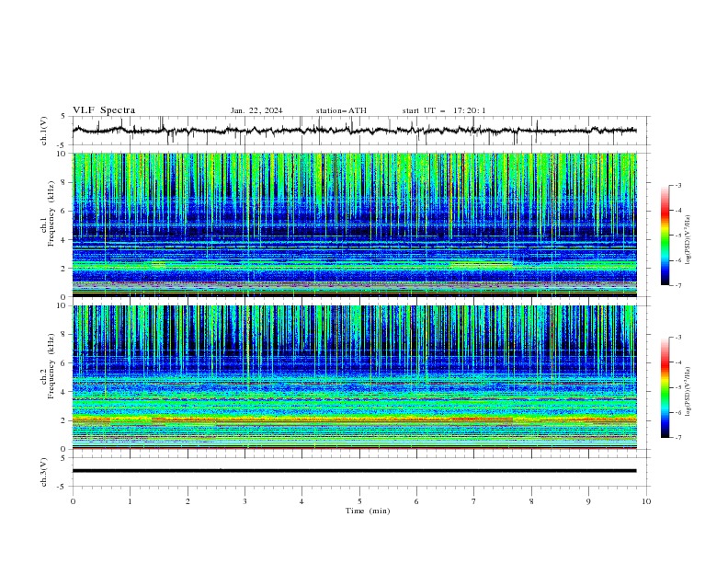Click the ch.1 spectrogram panel
The width and height of the screenshot is (728, 563).
coord(355,225)
